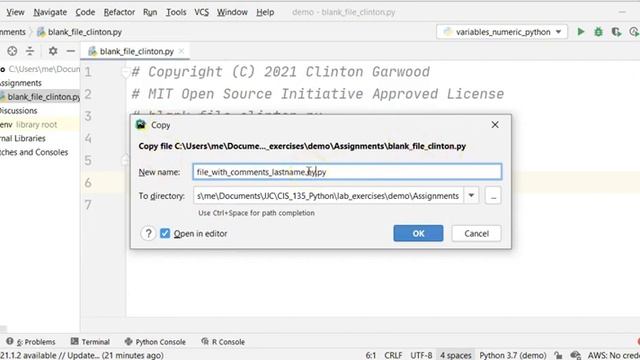640x360 pixels.
Task: Change line separator CRLF in status bar
Action: 393,355
